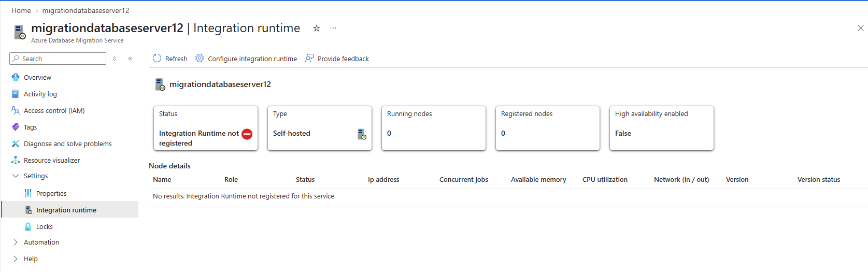This screenshot has height=272, width=868.
Task: Click the Concurrent jobs column header
Action: click(464, 180)
